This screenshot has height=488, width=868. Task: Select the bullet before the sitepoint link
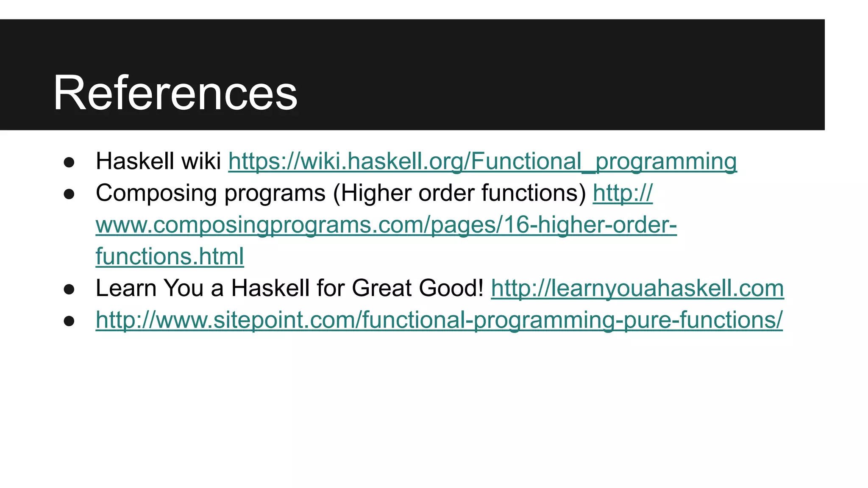[x=69, y=322]
